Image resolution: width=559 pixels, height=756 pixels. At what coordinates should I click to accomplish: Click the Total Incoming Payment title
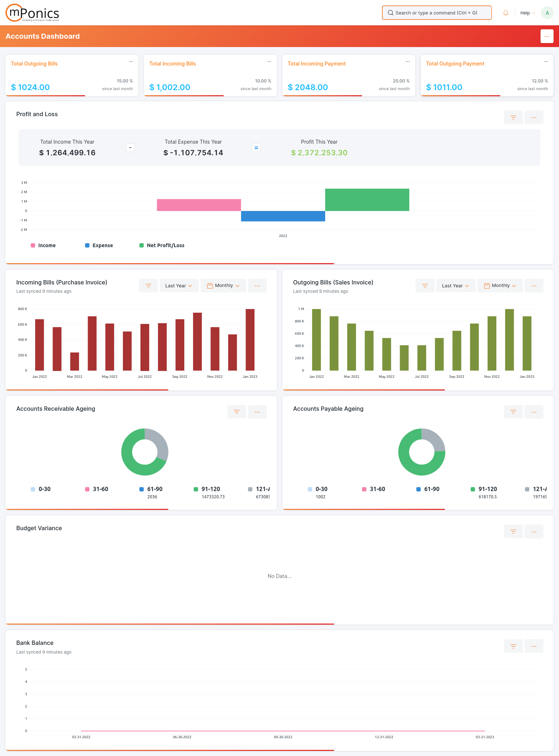[x=316, y=64]
